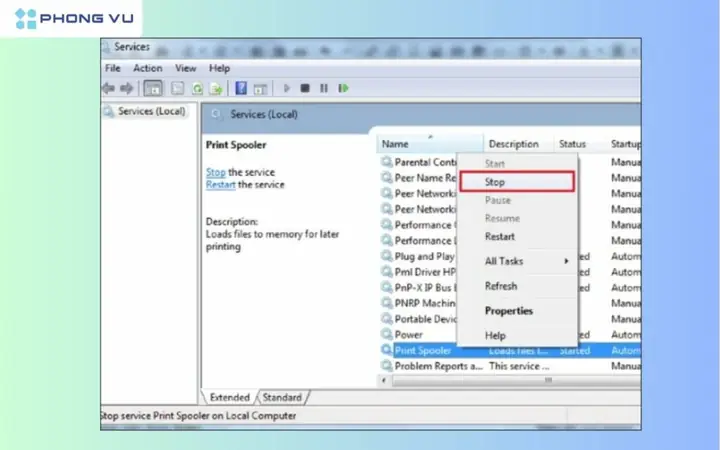720x450 pixels.
Task: Open the File menu
Action: coord(112,68)
